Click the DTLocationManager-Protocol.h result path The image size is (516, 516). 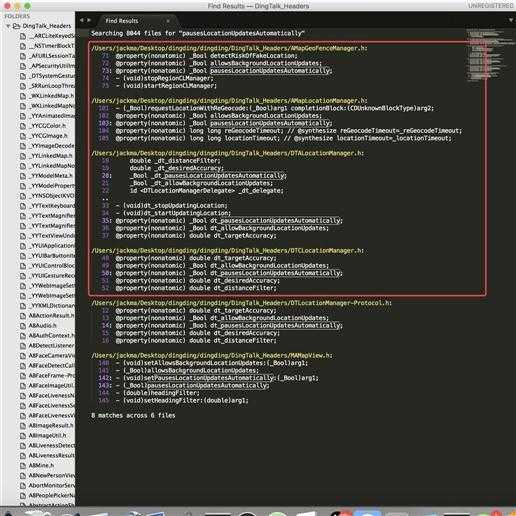(x=241, y=303)
